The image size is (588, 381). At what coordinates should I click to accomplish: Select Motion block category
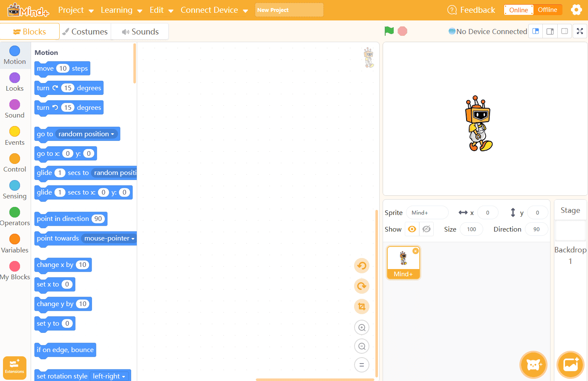14,56
